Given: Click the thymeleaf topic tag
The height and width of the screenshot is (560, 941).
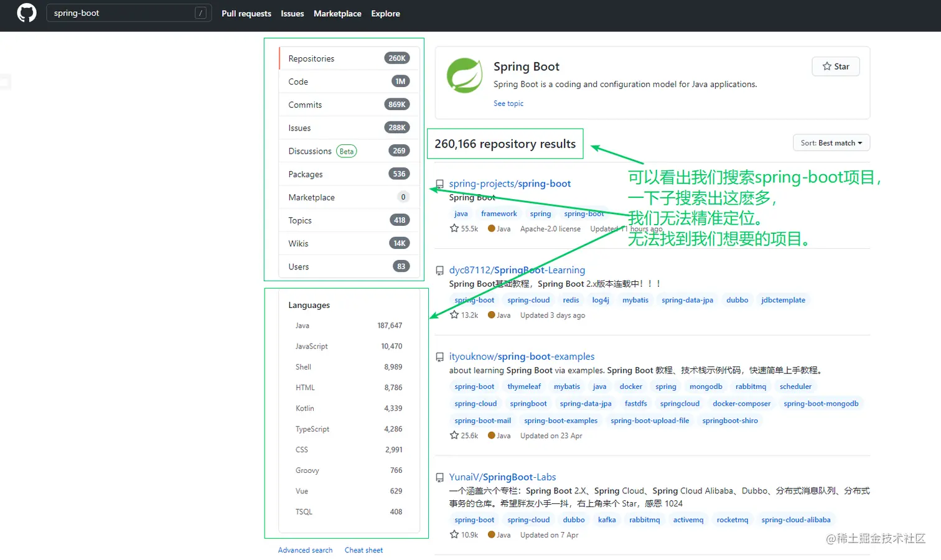Looking at the screenshot, I should pyautogui.click(x=524, y=386).
